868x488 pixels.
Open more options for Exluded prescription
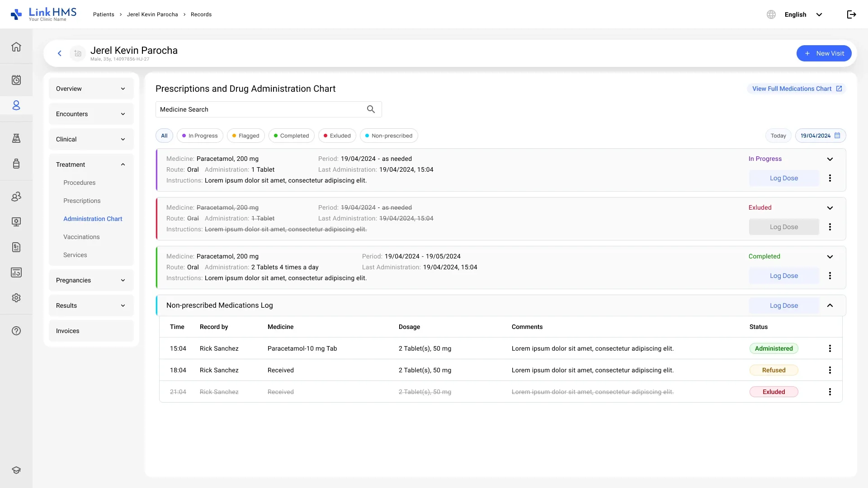tap(830, 227)
